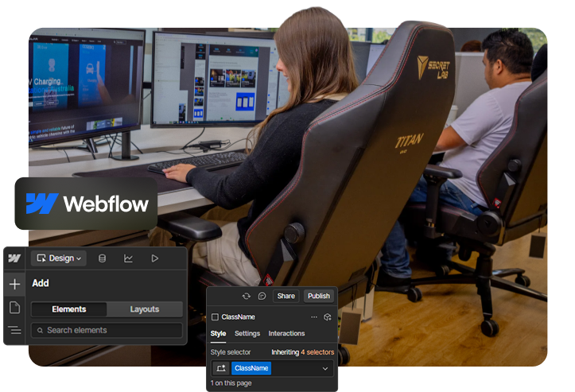Open the Interactions tab
This screenshot has width=575, height=392.
coord(286,333)
